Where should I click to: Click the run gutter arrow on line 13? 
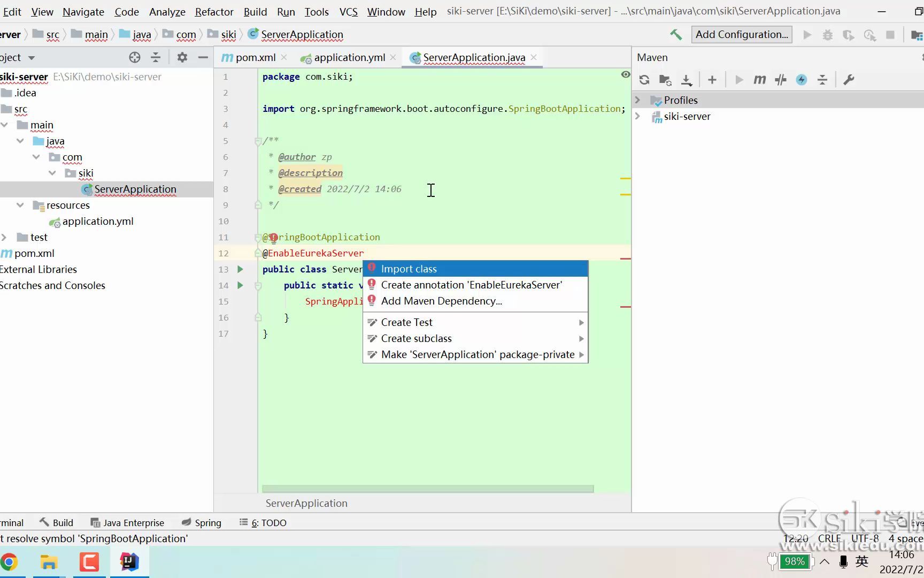pyautogui.click(x=241, y=269)
